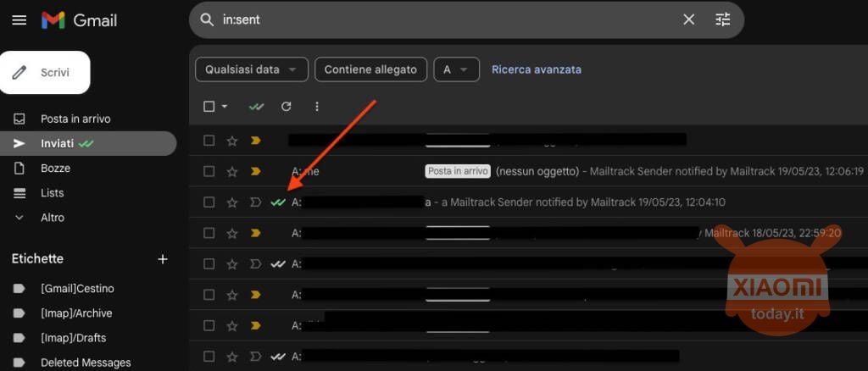Open the "[Imap]/Archive" label
Screen dimensions: 868x371
(76, 313)
